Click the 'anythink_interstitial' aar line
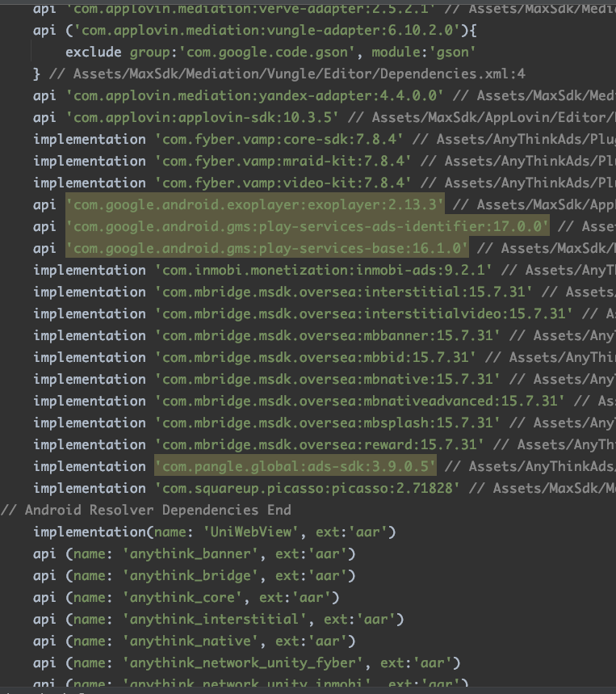The image size is (616, 694). tap(219, 619)
